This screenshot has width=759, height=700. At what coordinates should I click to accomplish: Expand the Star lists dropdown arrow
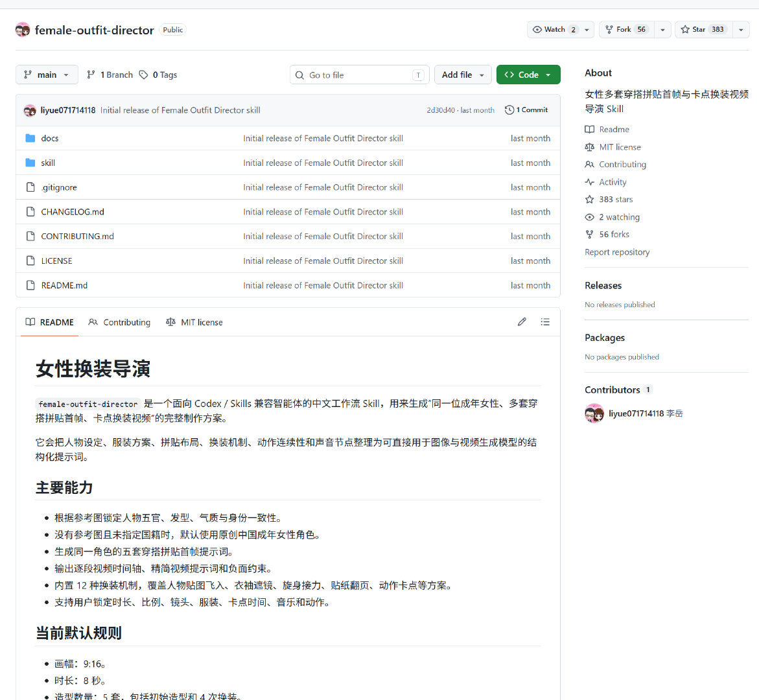(x=741, y=30)
